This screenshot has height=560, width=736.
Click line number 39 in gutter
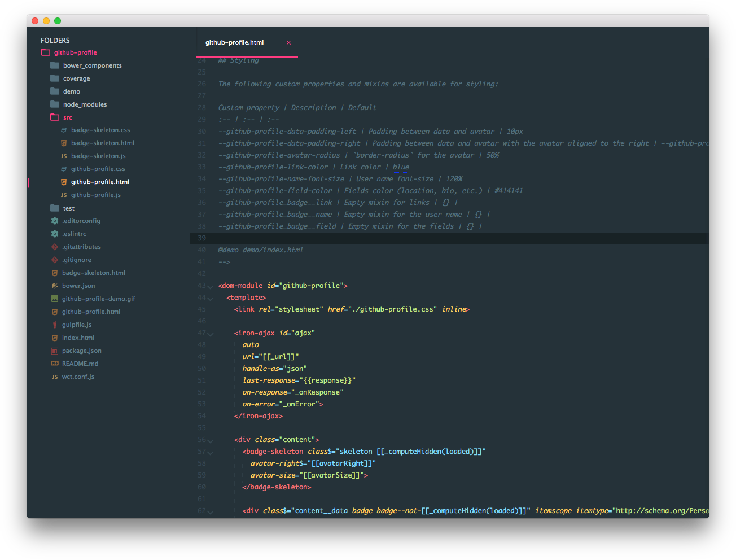pyautogui.click(x=202, y=238)
